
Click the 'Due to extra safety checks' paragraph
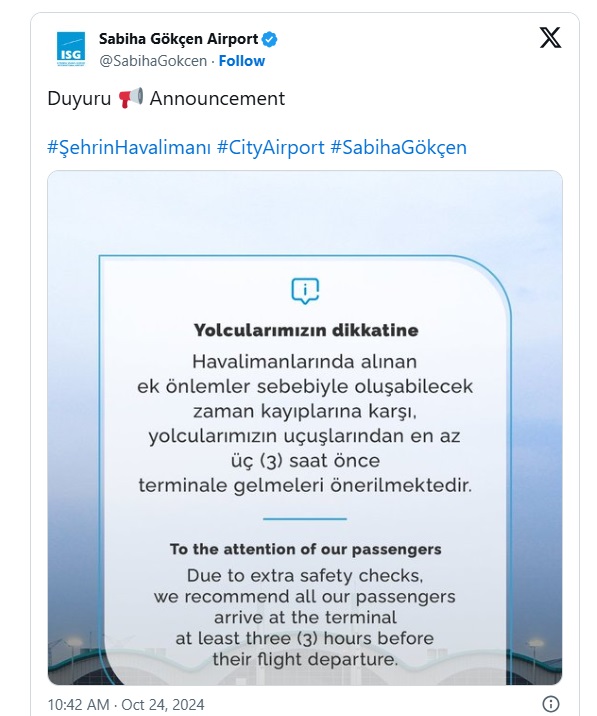[305, 617]
